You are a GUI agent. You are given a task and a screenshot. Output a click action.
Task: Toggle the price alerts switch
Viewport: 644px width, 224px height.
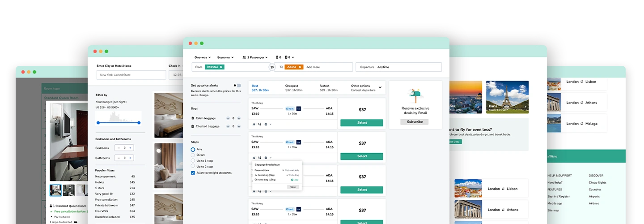(237, 85)
